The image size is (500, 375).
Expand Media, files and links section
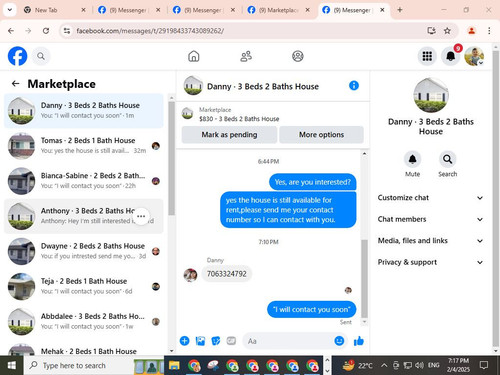click(430, 241)
